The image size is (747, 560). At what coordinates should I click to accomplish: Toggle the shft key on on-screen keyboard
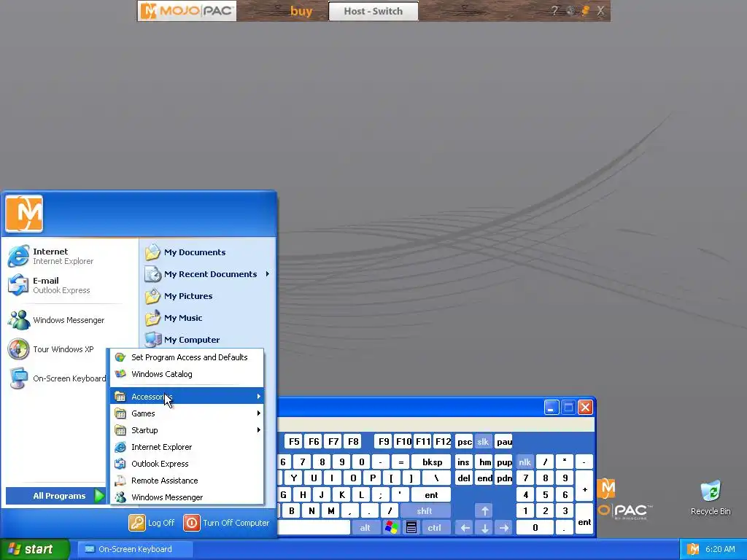[x=425, y=511]
